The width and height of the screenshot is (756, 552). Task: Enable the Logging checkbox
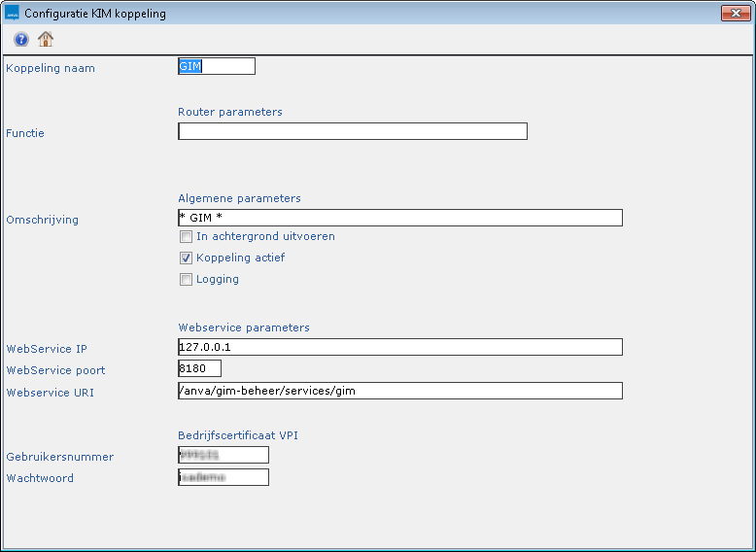point(186,280)
